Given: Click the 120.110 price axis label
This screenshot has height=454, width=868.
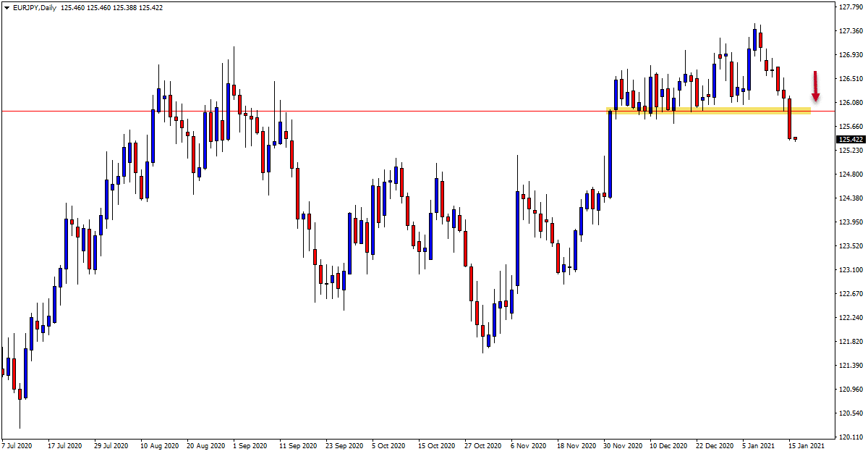Looking at the screenshot, I should 851,437.
